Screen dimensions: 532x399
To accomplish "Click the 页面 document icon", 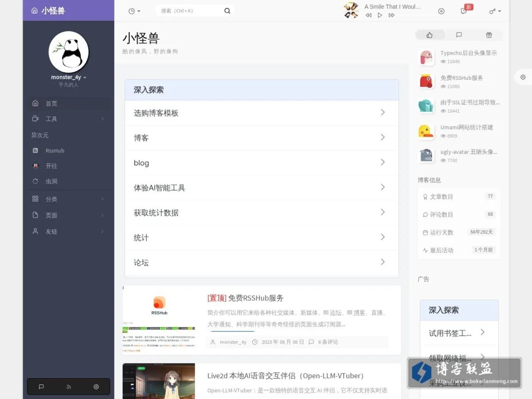I will click(x=35, y=215).
